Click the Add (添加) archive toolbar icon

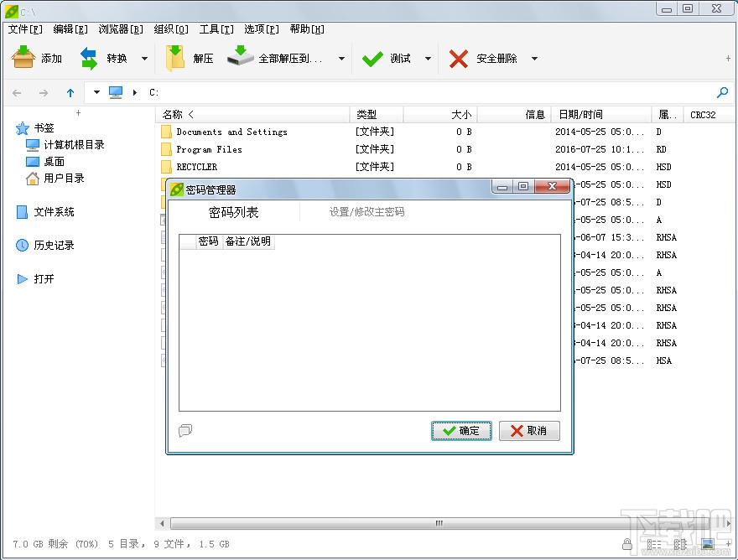tap(23, 57)
